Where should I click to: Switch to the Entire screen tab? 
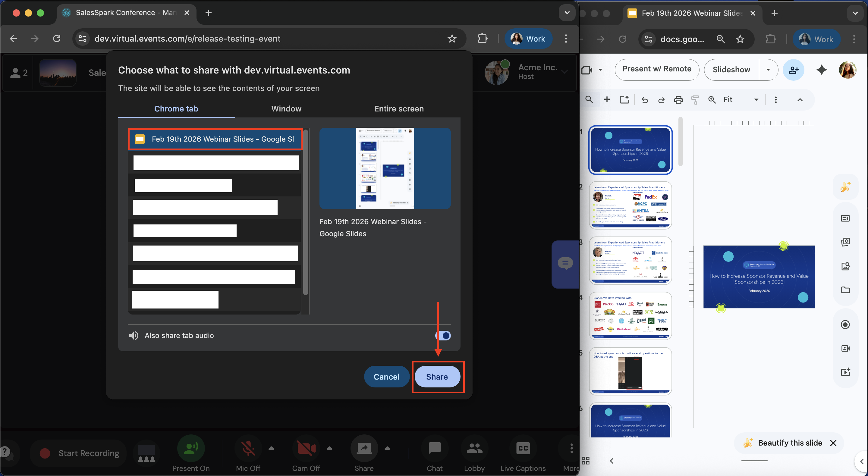399,109
